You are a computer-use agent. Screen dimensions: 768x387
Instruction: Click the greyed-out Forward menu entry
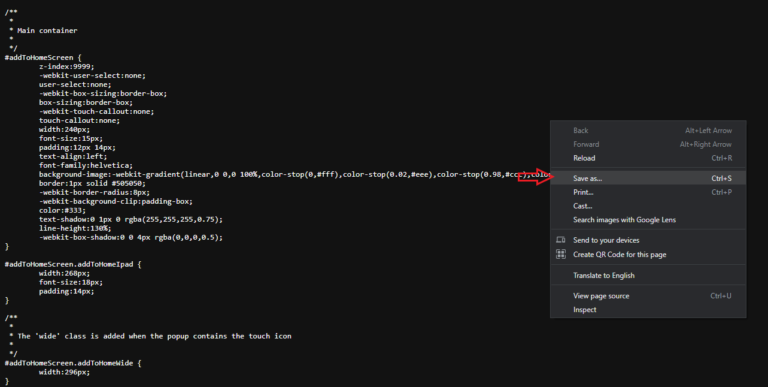648,144
